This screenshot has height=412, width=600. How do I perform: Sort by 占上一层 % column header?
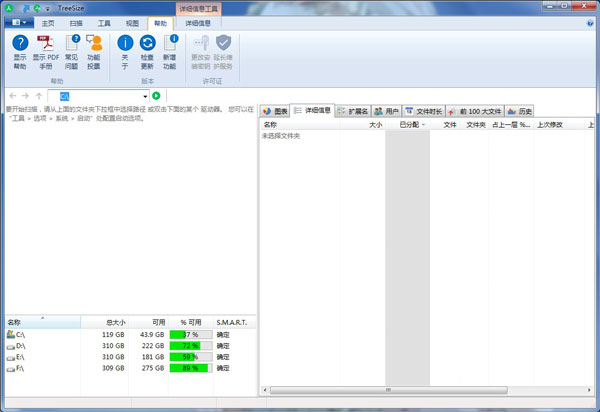tap(511, 125)
